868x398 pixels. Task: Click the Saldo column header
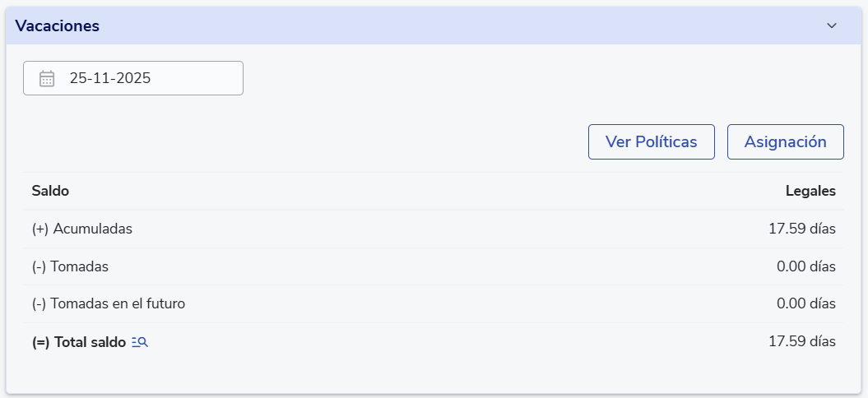tap(50, 191)
